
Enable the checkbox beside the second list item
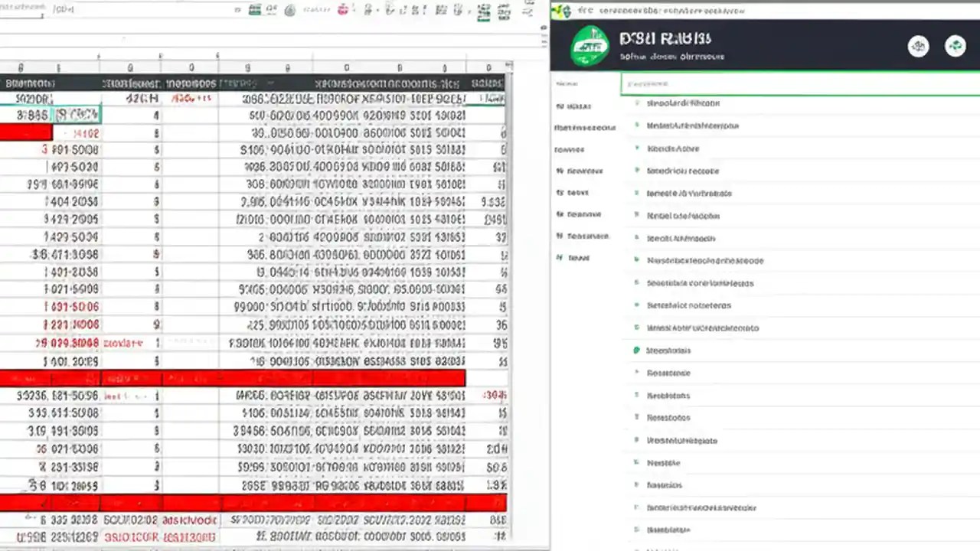point(636,125)
